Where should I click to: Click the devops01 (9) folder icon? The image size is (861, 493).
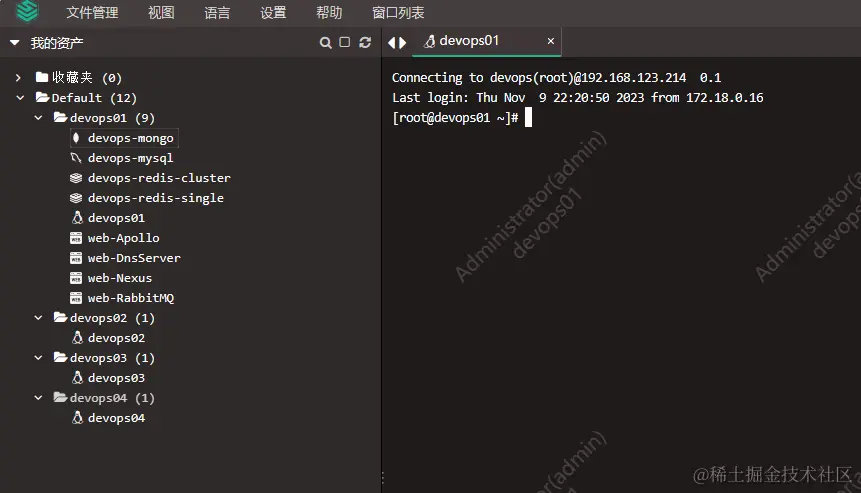(60, 117)
